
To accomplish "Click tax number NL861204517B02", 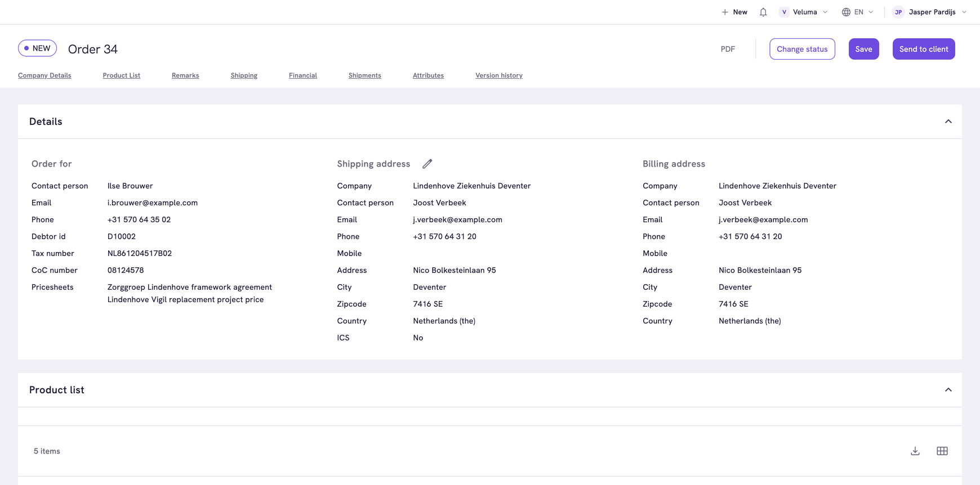I will [140, 253].
